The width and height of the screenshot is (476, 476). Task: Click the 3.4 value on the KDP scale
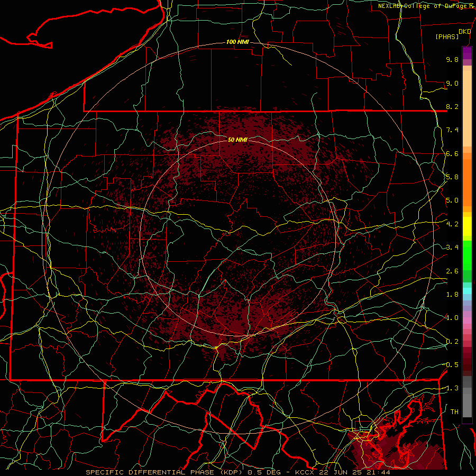[452, 248]
